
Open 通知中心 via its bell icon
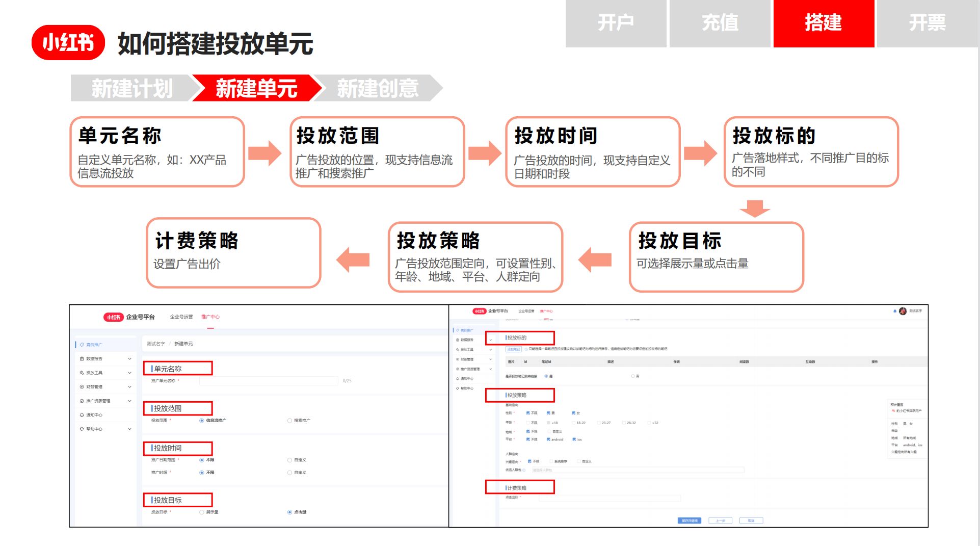83,415
